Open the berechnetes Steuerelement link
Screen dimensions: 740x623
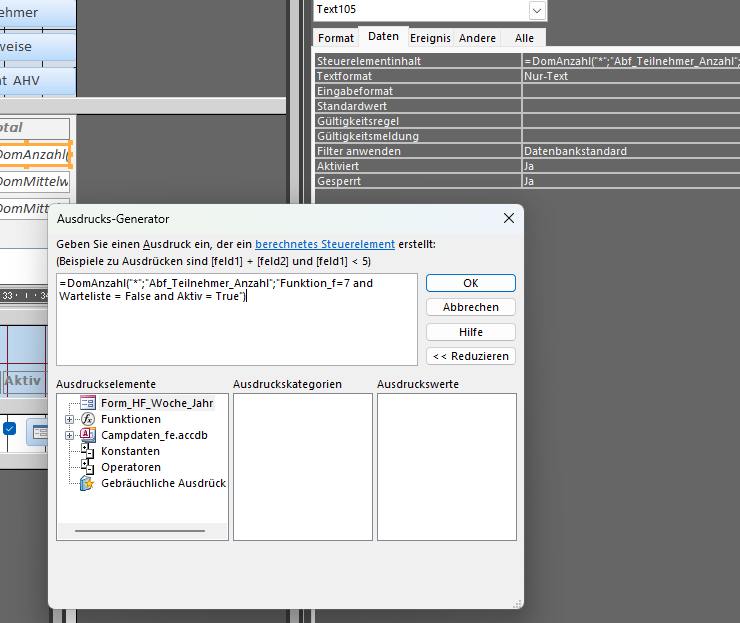tap(325, 244)
